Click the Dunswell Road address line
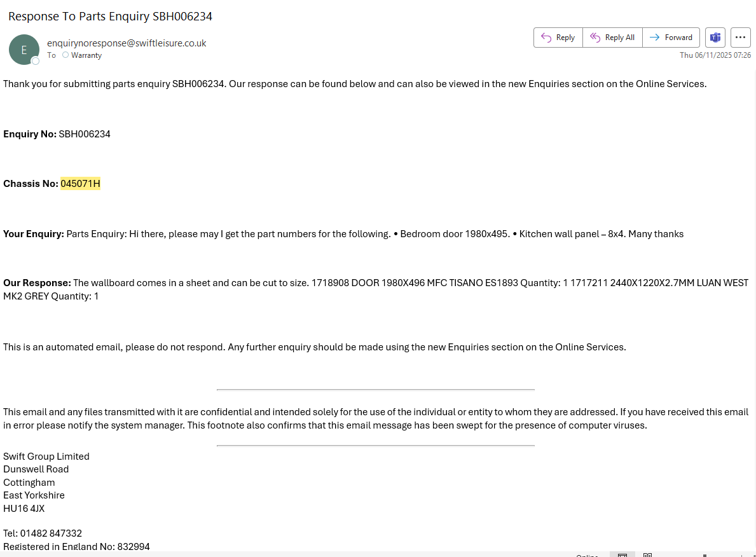The height and width of the screenshot is (557, 756). point(36,469)
